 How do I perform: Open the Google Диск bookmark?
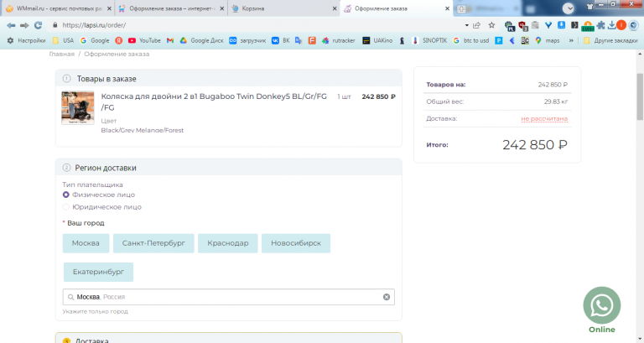point(201,40)
